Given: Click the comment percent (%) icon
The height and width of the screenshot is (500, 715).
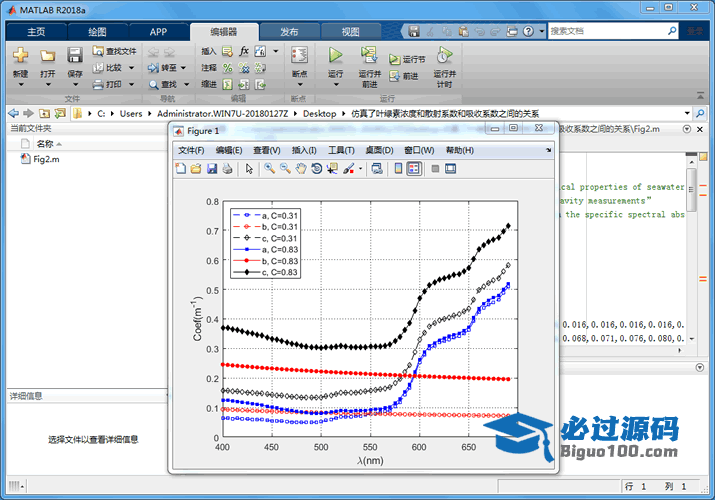Looking at the screenshot, I should pyautogui.click(x=227, y=68).
